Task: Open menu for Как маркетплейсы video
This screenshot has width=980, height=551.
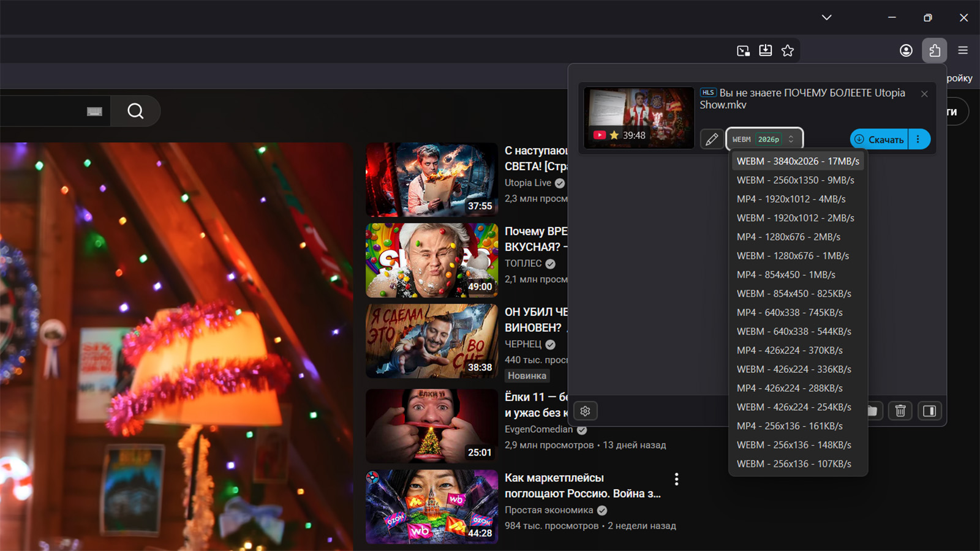Action: 676,479
